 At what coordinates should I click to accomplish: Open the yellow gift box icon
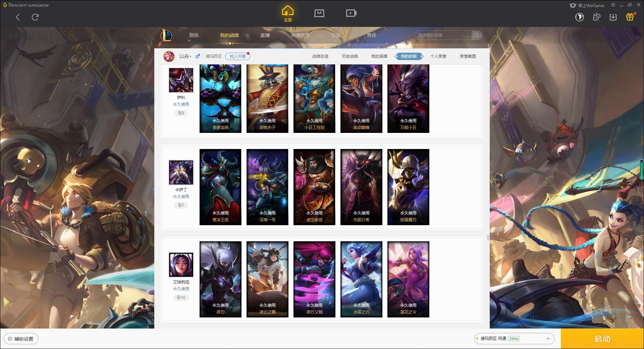[x=630, y=17]
